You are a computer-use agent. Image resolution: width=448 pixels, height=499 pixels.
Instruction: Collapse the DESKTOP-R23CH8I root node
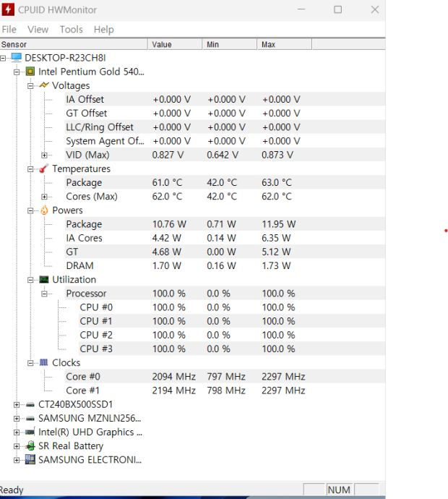pyautogui.click(x=3, y=59)
